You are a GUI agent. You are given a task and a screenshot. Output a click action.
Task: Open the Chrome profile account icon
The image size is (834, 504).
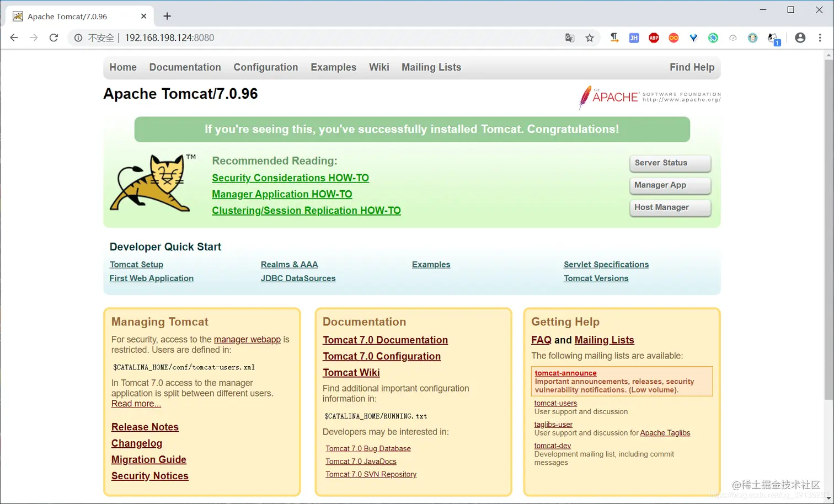tap(800, 37)
